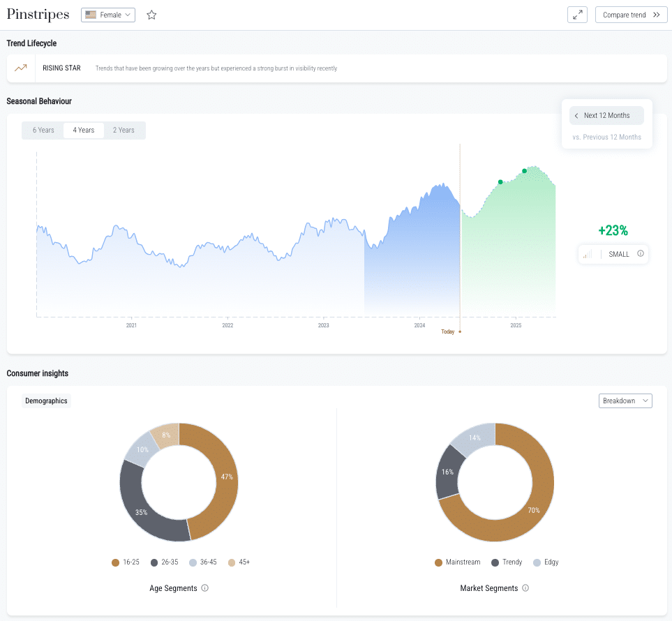Screen dimensions: 672x621
Task: Click the info icon beside Age Segments
Action: (203, 588)
